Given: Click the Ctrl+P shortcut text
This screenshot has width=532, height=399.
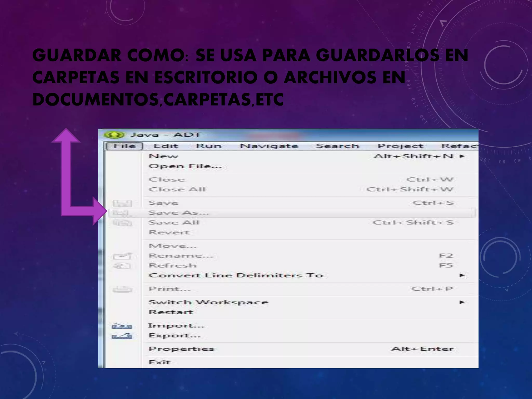Looking at the screenshot, I should pyautogui.click(x=432, y=289).
